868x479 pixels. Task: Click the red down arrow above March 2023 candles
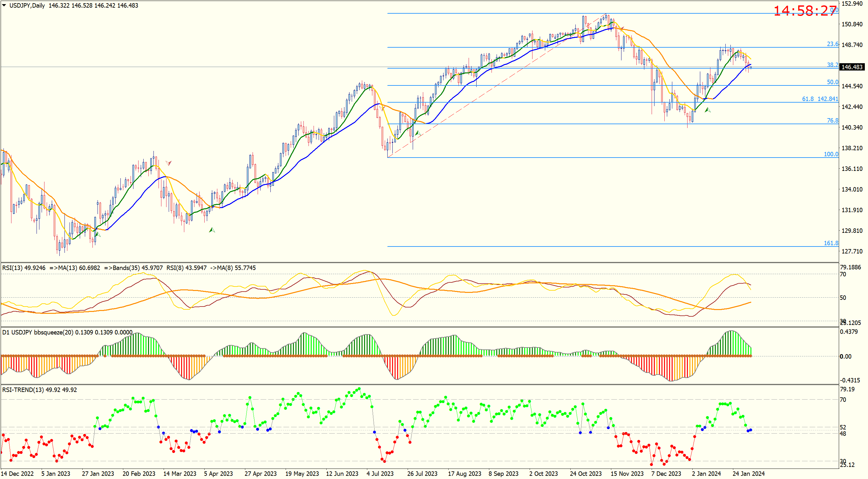pos(168,163)
